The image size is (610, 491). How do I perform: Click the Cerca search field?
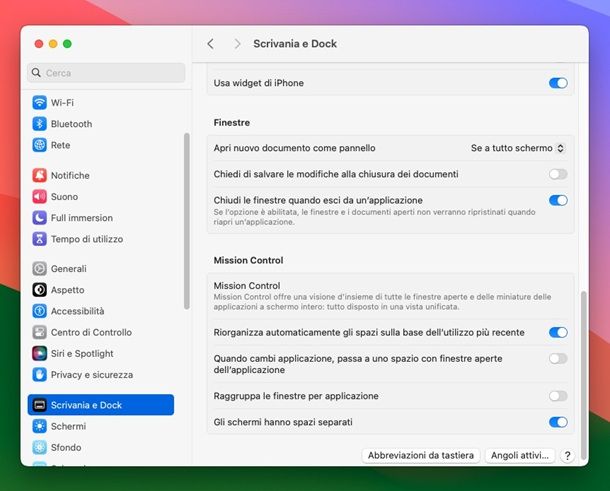[106, 73]
